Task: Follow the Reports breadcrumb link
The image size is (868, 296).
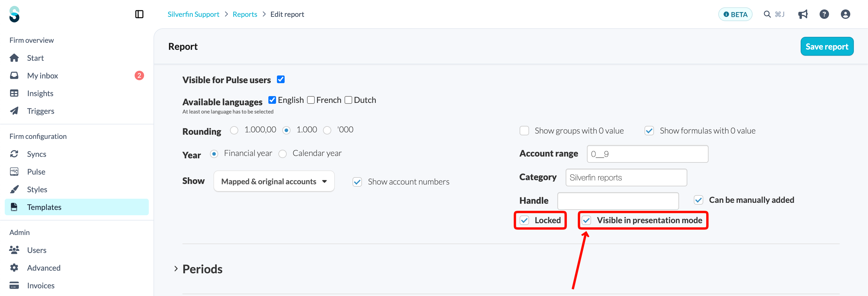Action: [245, 14]
